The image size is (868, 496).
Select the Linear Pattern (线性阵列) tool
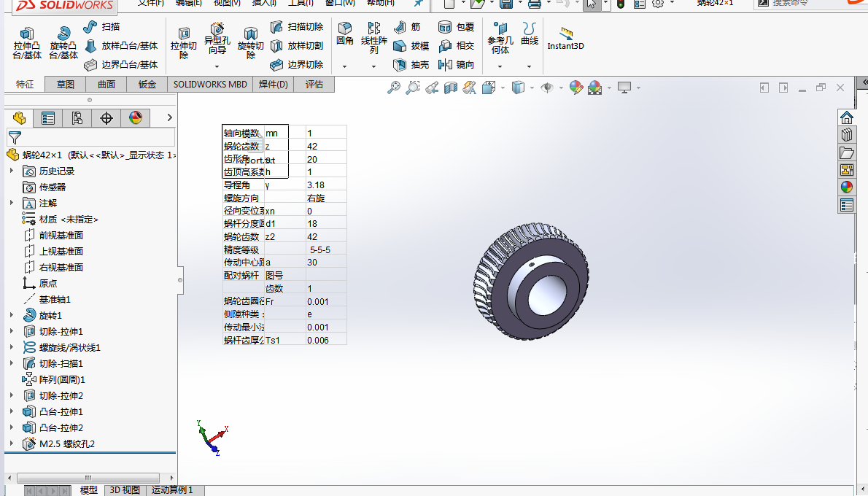374,38
